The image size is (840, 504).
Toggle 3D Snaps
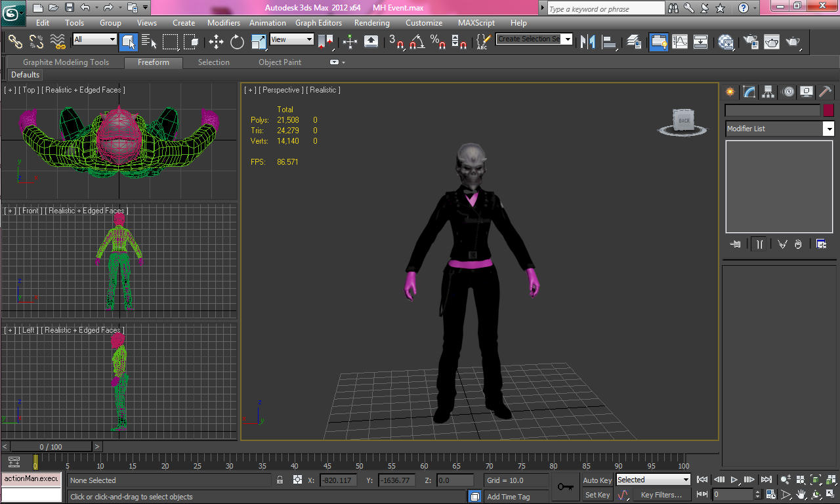pyautogui.click(x=396, y=42)
